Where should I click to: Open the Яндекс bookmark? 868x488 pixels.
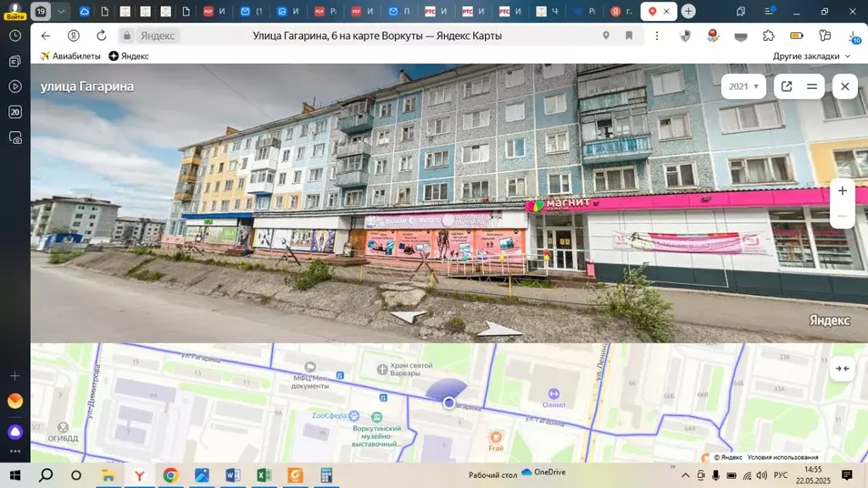129,56
